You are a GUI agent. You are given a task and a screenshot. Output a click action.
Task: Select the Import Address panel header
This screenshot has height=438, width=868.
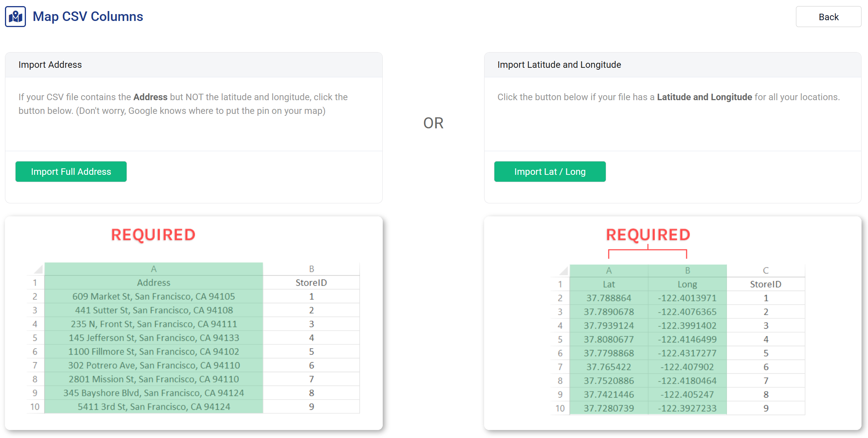coord(50,65)
